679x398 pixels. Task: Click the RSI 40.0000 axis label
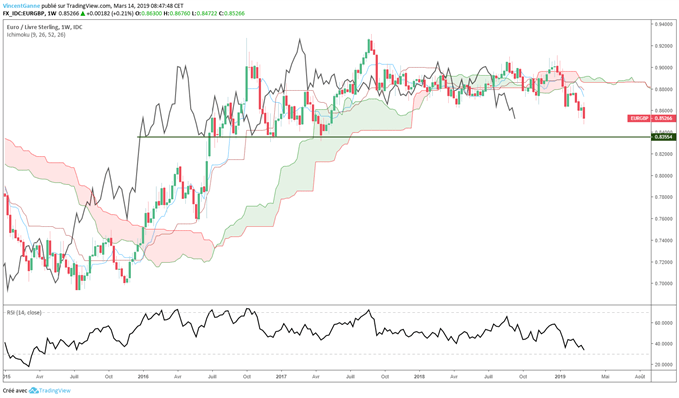(x=665, y=344)
